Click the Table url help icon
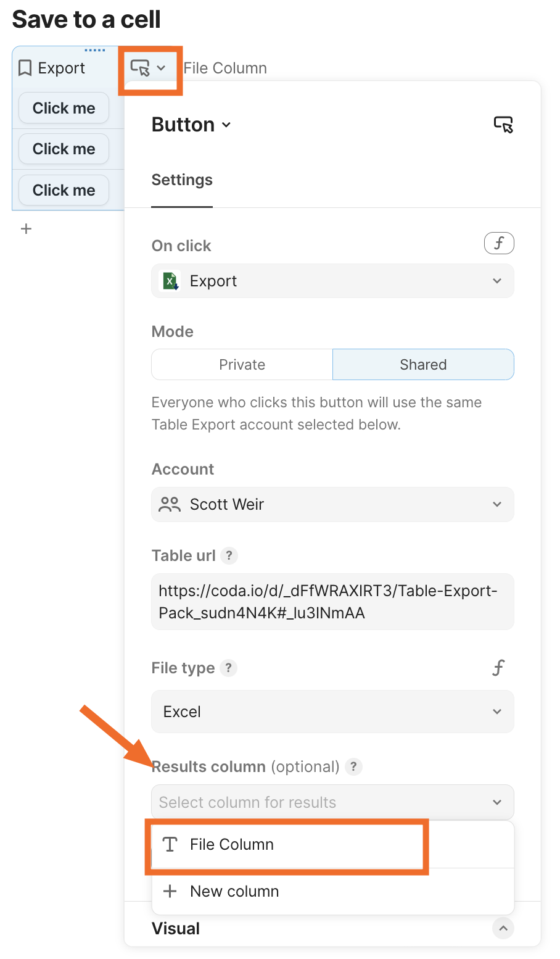Screen dimensions: 560x959 pyautogui.click(x=229, y=555)
